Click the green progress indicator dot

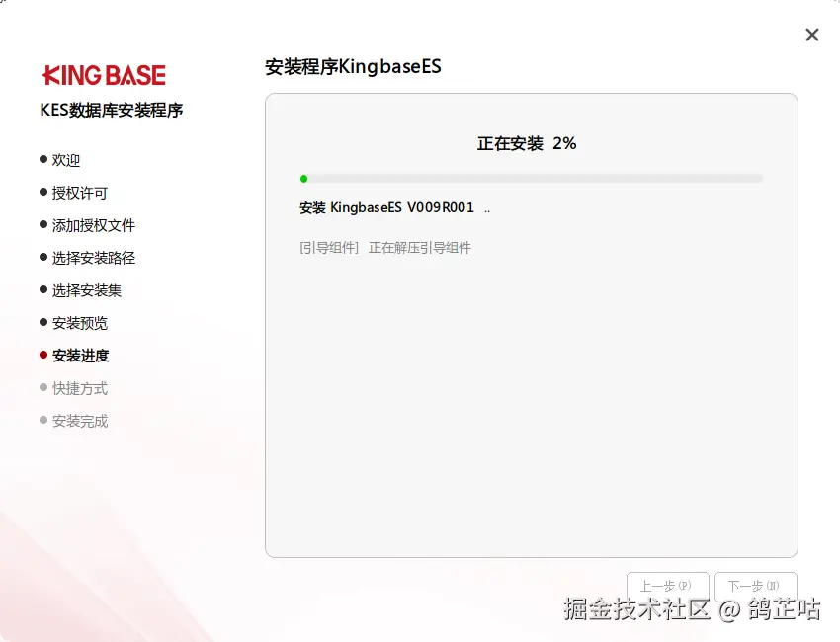click(x=303, y=179)
